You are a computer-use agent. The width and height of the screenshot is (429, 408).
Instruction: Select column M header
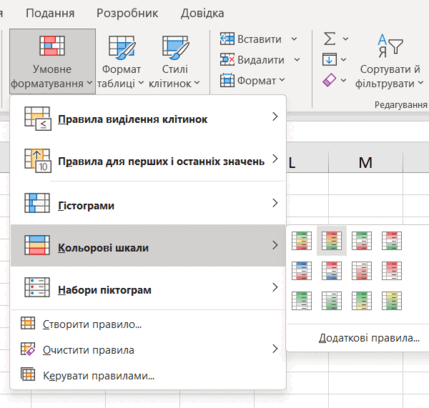point(365,163)
